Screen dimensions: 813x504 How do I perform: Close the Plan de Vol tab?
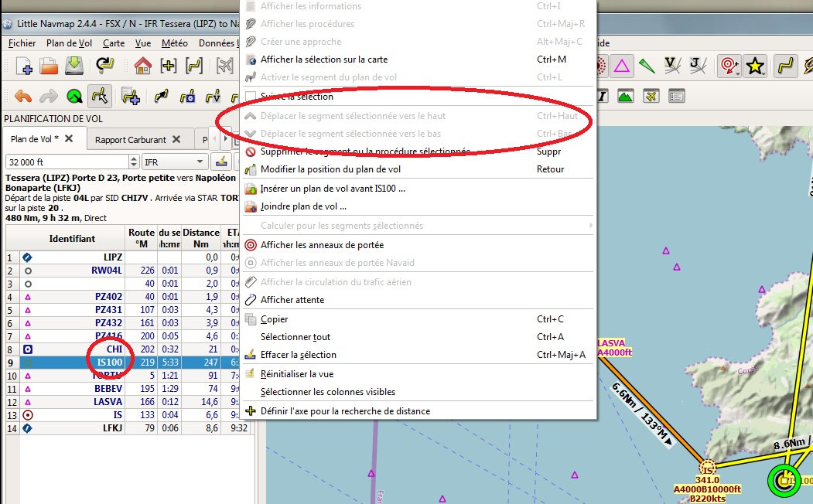[69, 138]
